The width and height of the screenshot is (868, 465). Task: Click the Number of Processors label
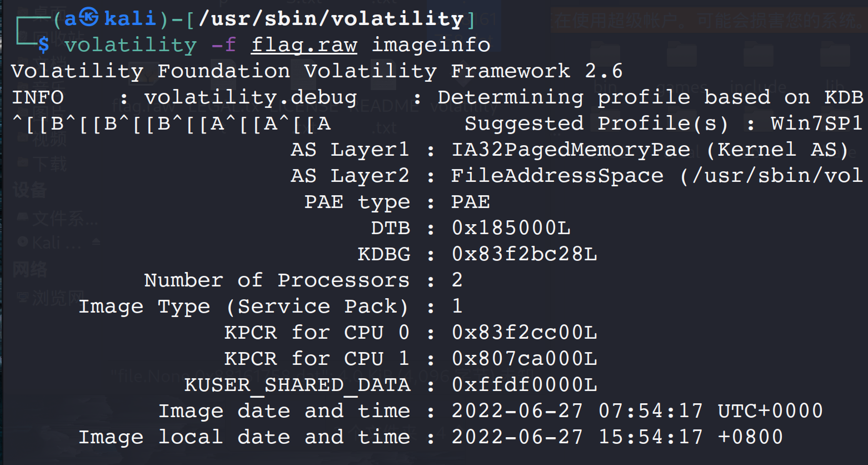click(276, 280)
